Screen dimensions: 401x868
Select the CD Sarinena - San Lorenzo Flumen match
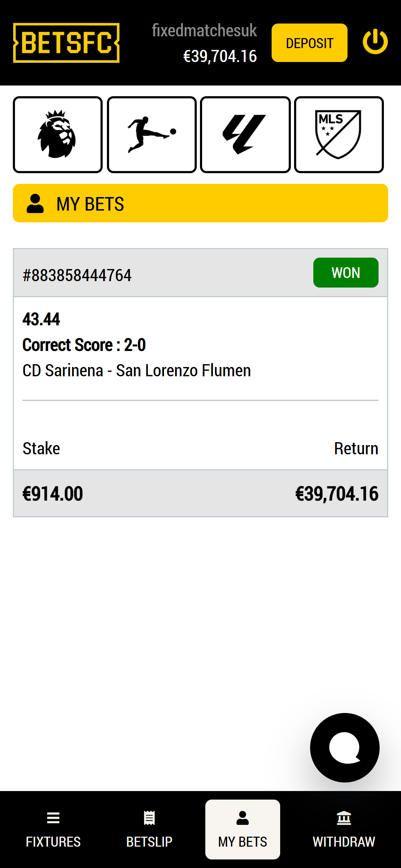tap(137, 371)
